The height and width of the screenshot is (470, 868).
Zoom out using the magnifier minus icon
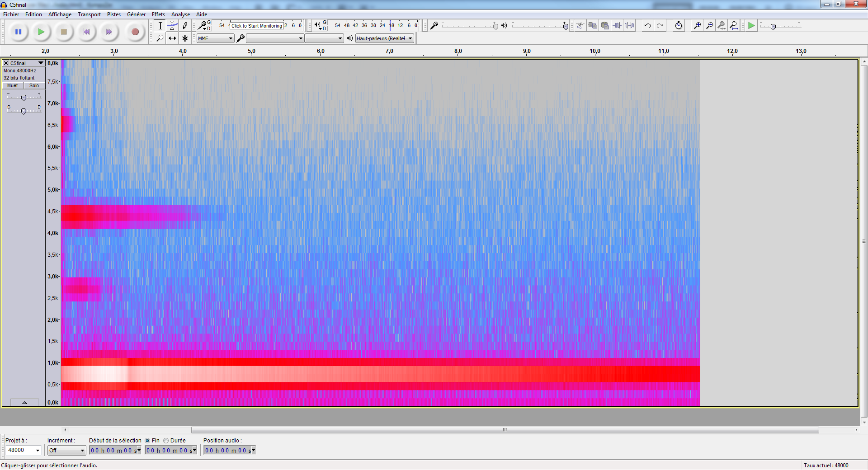pyautogui.click(x=709, y=26)
